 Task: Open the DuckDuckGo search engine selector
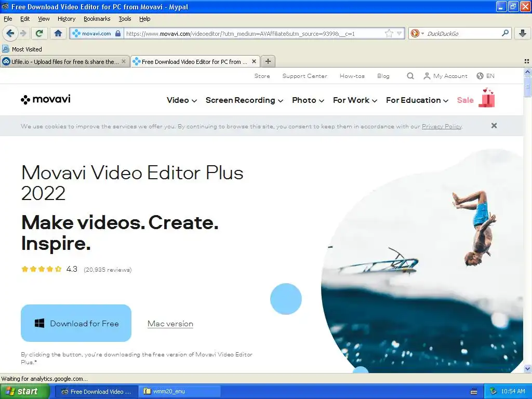(x=417, y=33)
